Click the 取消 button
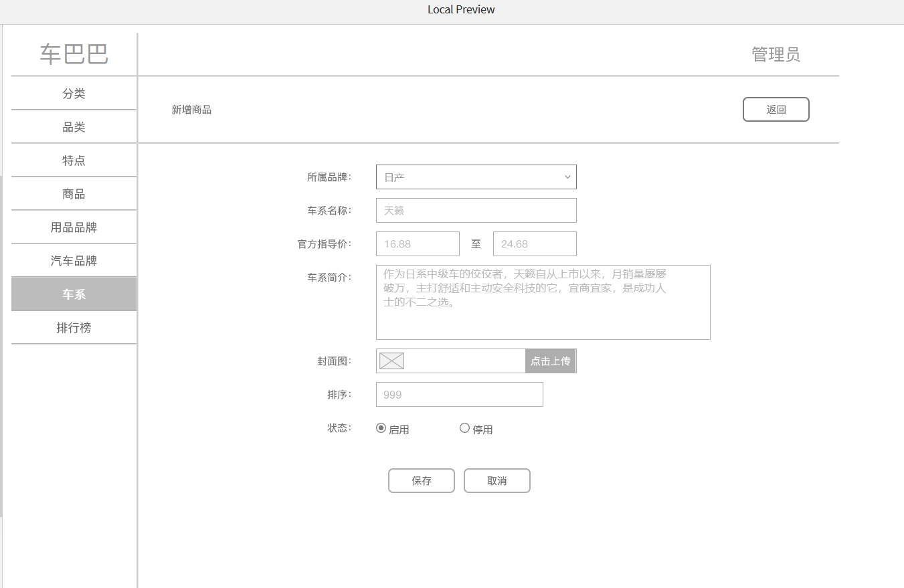The height and width of the screenshot is (588, 904). click(497, 481)
